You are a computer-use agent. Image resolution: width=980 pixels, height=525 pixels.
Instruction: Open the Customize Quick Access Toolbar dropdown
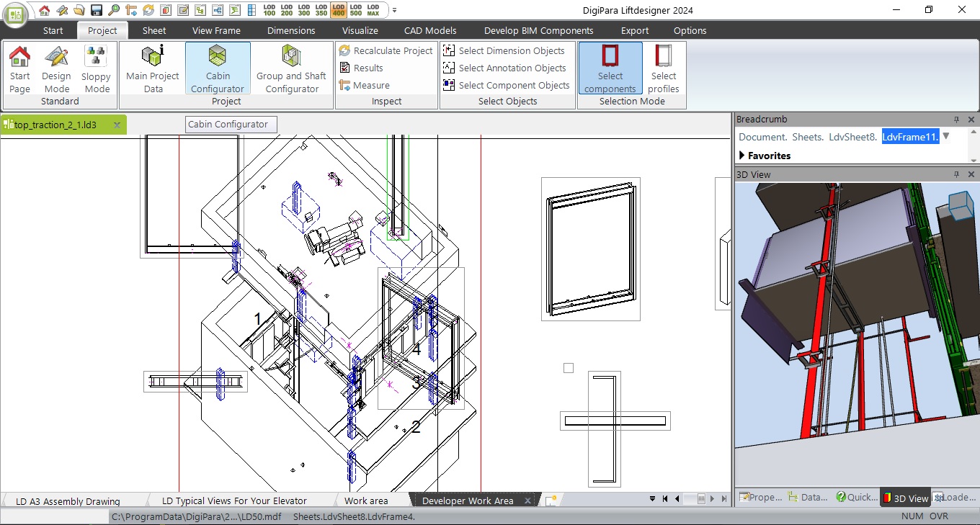click(394, 10)
